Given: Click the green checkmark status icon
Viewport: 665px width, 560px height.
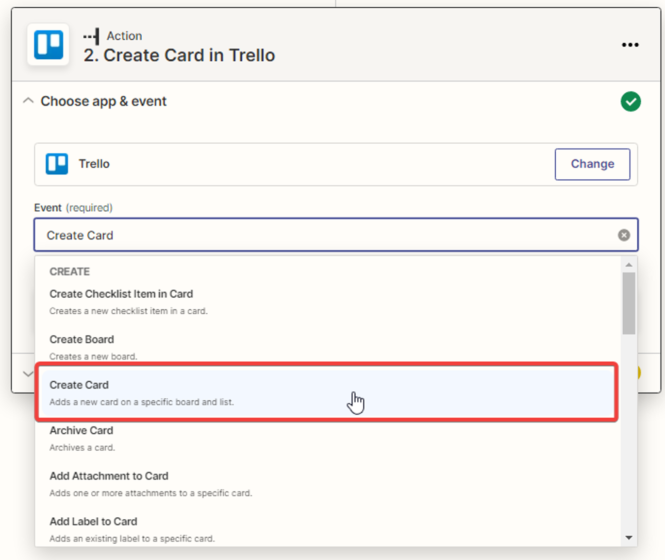Looking at the screenshot, I should 630,101.
